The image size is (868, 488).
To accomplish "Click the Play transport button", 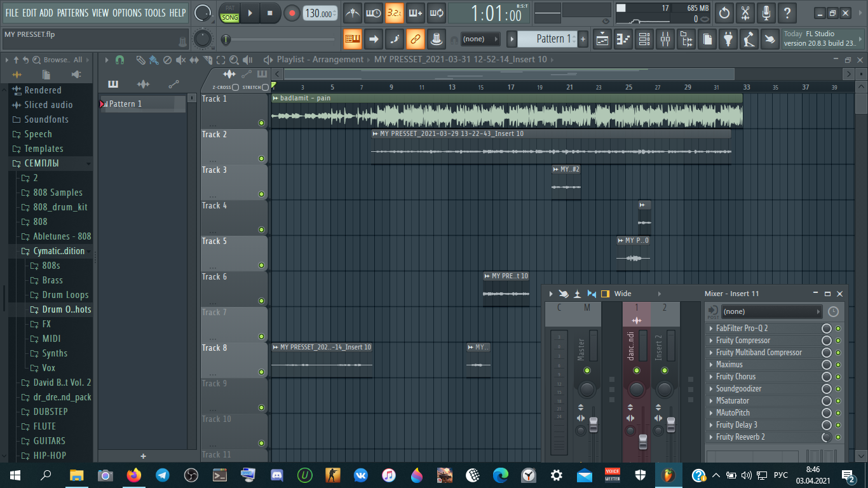I will (x=250, y=13).
